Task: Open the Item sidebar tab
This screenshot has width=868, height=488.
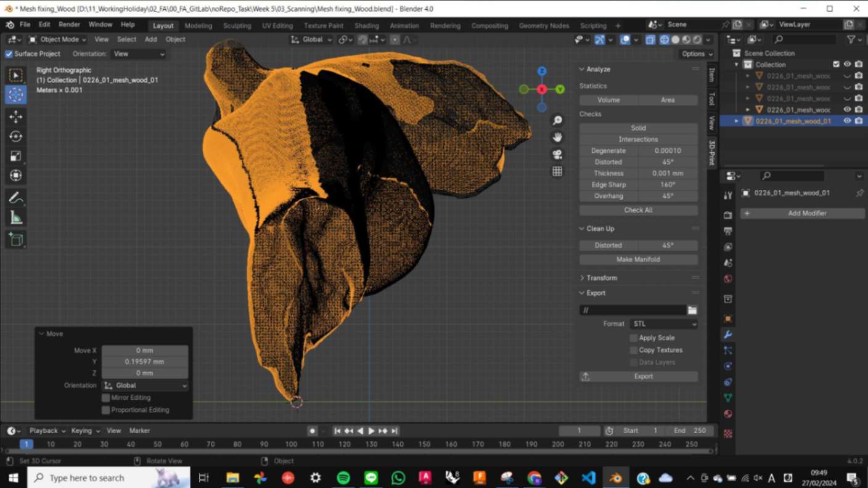Action: coord(711,75)
